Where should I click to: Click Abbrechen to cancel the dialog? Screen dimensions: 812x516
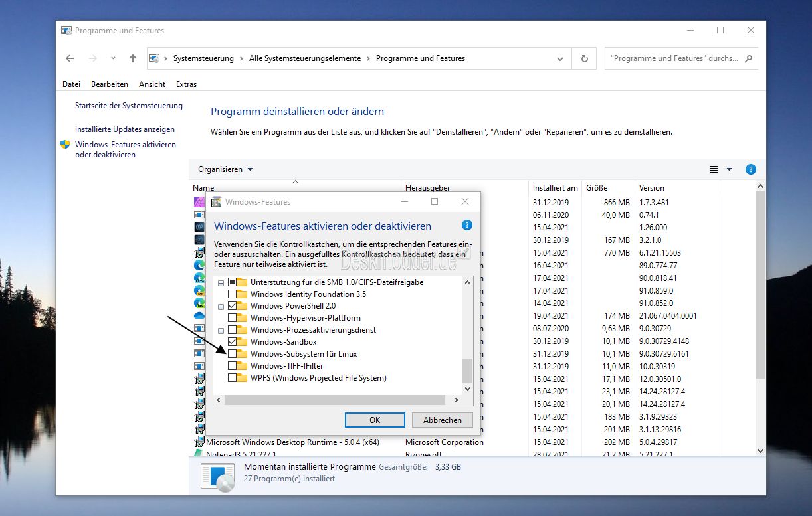[x=443, y=420]
